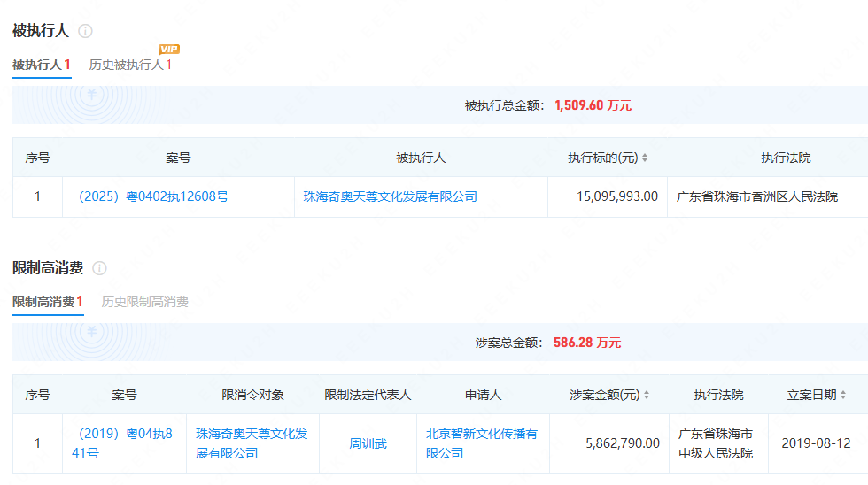Open info icon beside 被执行人 heading

(x=85, y=31)
